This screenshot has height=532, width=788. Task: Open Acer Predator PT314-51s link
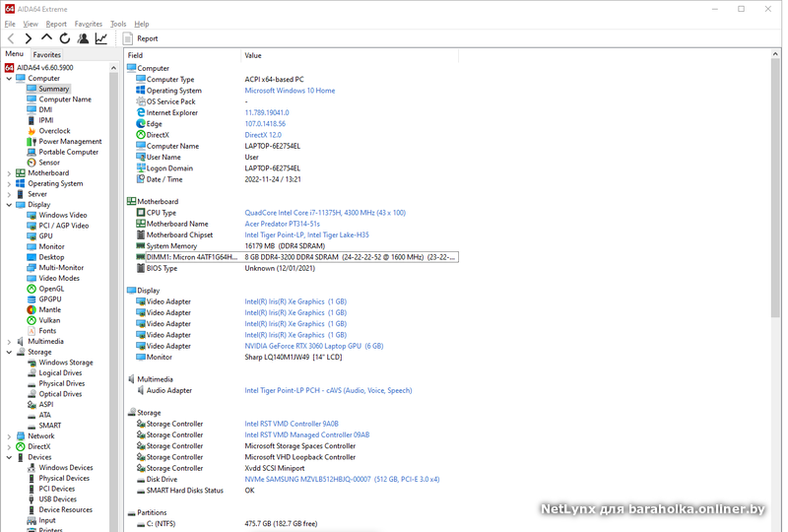tap(282, 224)
